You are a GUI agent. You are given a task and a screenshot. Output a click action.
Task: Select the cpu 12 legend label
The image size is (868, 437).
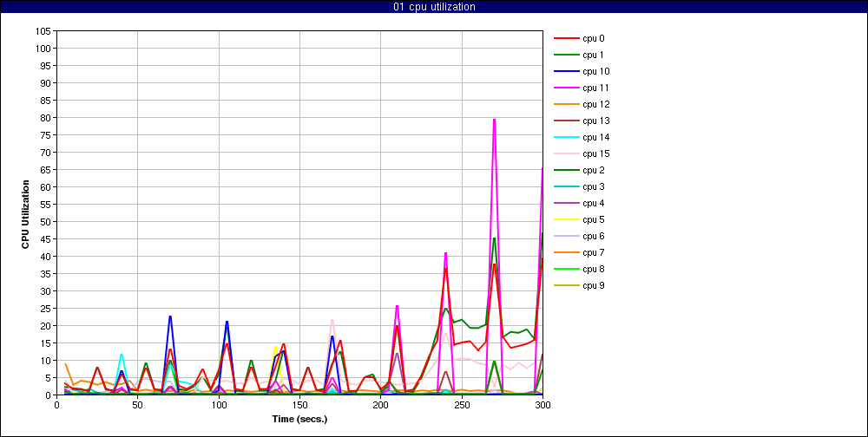pyautogui.click(x=595, y=105)
